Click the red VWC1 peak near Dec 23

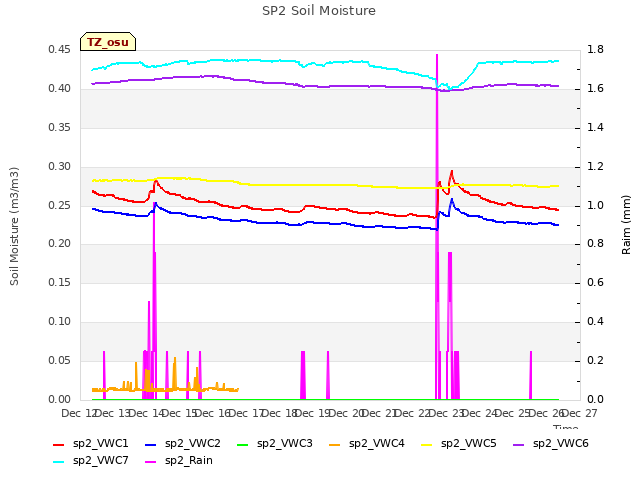(x=451, y=171)
